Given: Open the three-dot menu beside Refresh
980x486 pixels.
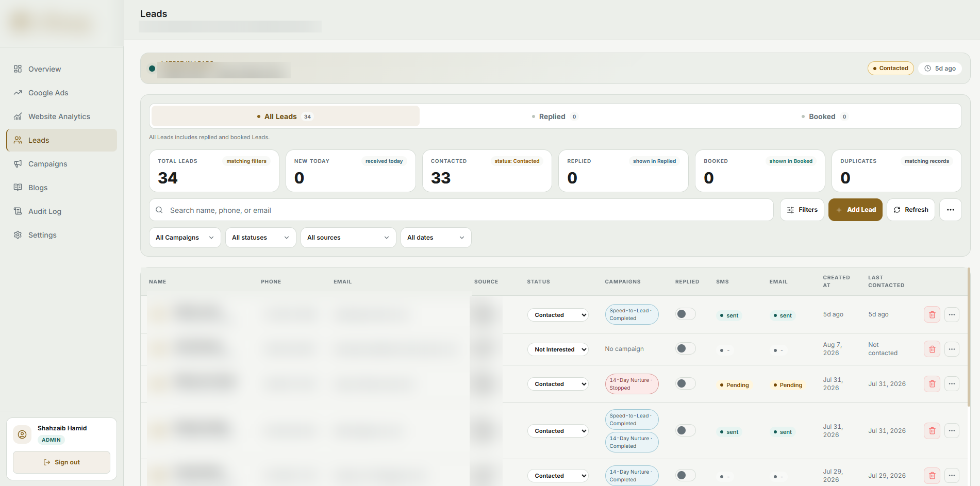Looking at the screenshot, I should 950,210.
